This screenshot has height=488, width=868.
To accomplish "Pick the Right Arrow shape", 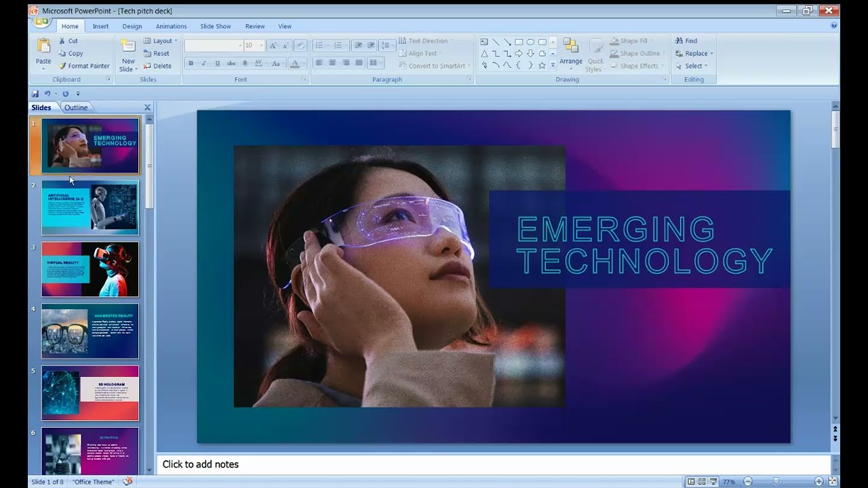I will pos(519,54).
